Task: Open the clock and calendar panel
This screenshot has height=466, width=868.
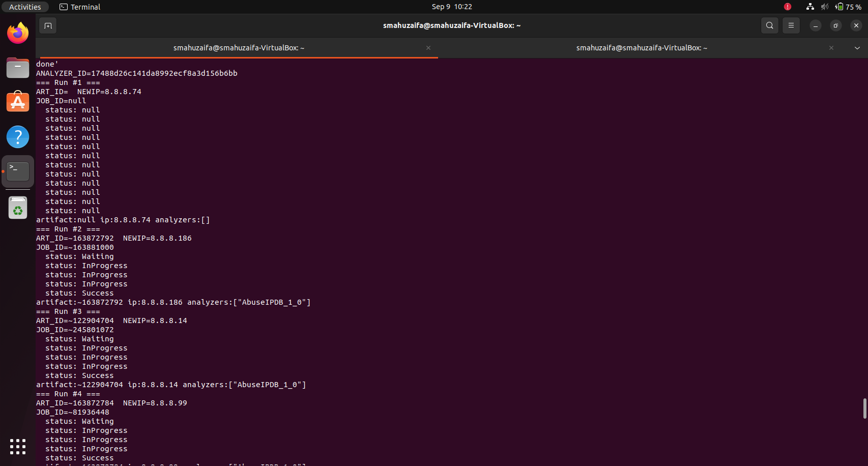Action: 452,7
